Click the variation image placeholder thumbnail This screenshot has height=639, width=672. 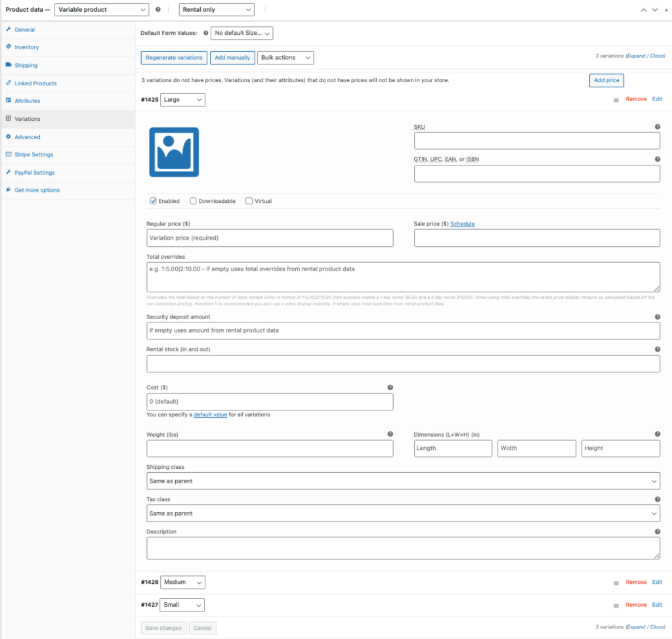coord(174,152)
